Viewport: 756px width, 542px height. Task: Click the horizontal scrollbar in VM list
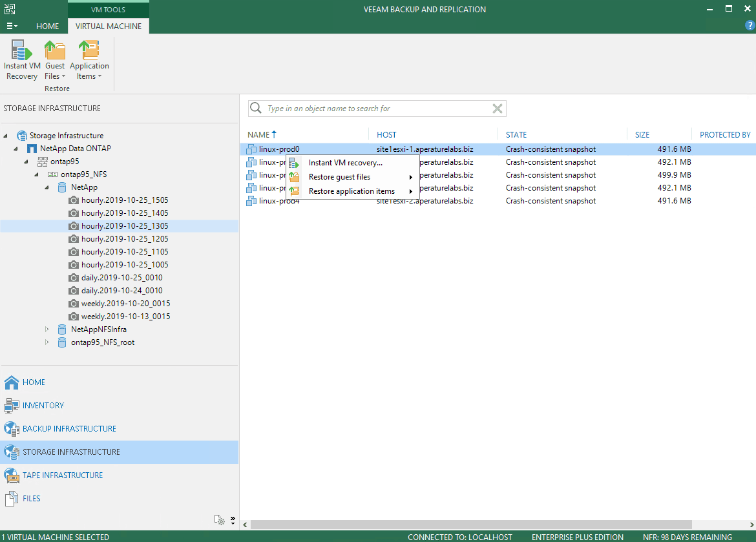(471, 525)
